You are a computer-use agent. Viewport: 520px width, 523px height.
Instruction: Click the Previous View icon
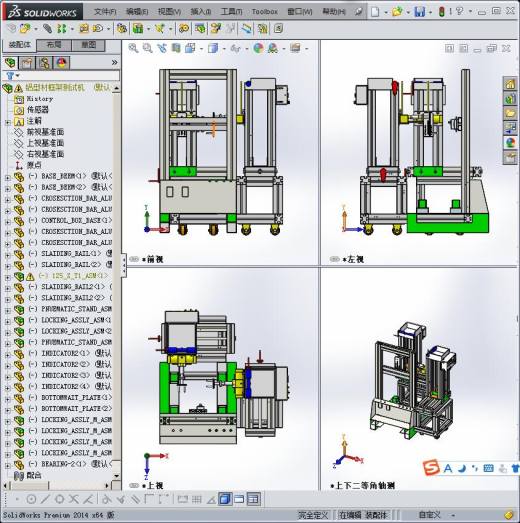(x=162, y=48)
